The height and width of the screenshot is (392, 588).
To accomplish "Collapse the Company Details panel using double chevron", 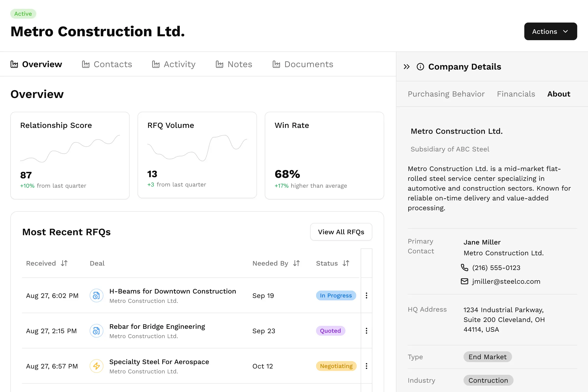I will pos(406,67).
